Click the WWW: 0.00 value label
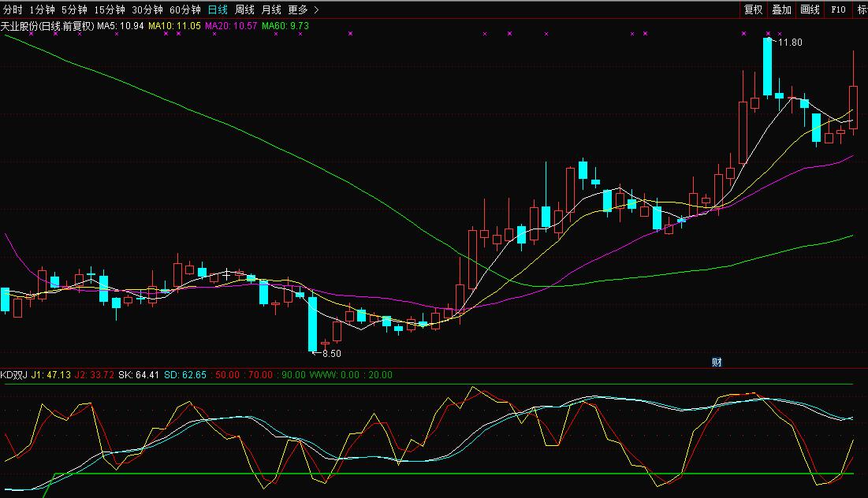Screen dimensions: 868x498 tap(334, 375)
